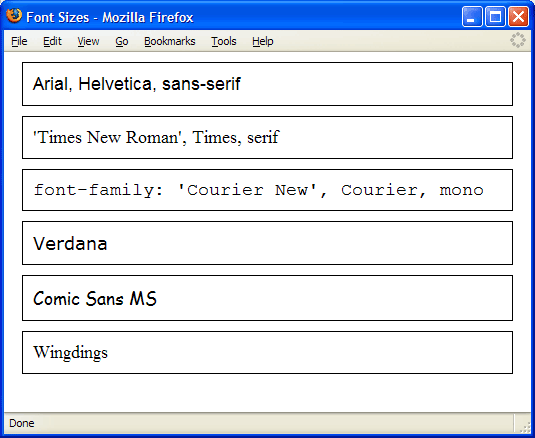Open the View menu
Image resolution: width=535 pixels, height=438 pixels.
click(x=88, y=41)
